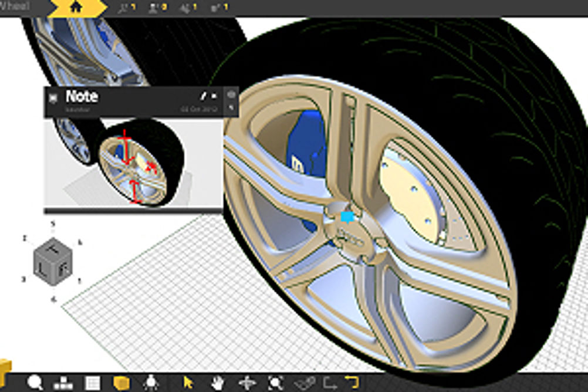Open the fourth counter icon in top bar
Screen dimensions: 588x392
[x=219, y=8]
